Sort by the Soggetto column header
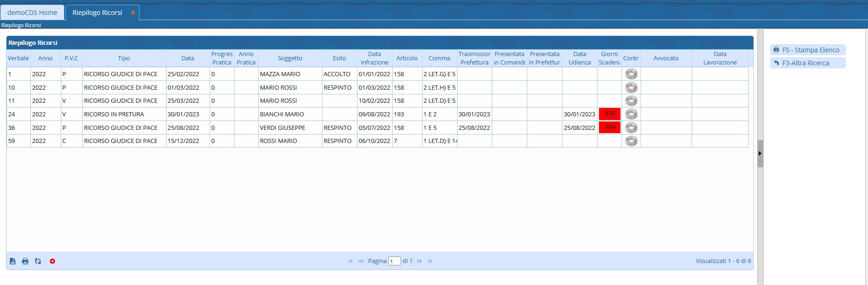Image resolution: width=868 pixels, height=285 pixels. (290, 58)
